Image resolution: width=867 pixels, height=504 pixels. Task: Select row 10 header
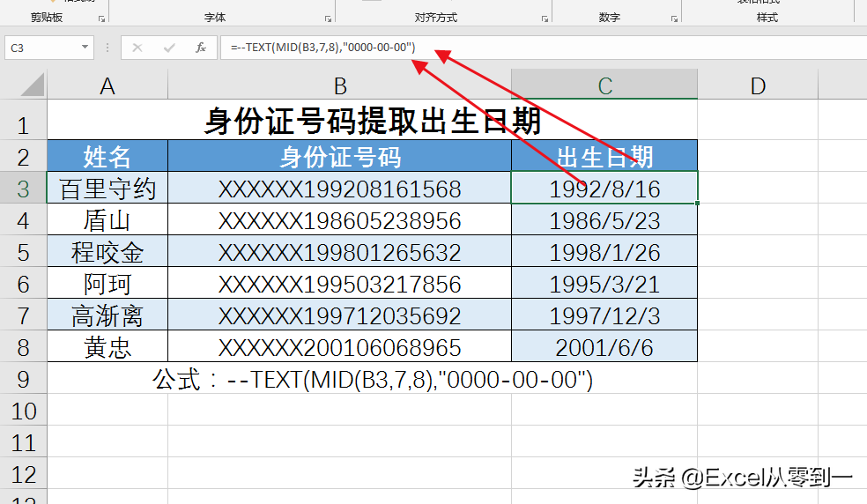pos(23,410)
